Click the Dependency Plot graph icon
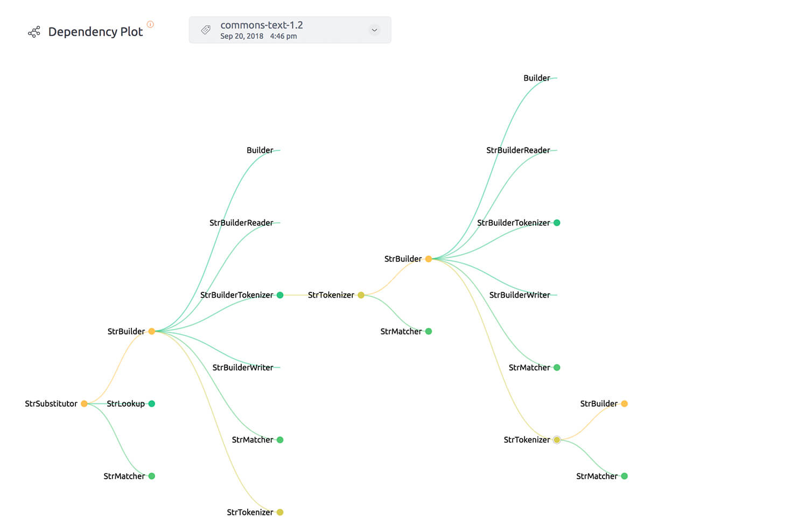This screenshot has height=532, width=798. tap(34, 32)
